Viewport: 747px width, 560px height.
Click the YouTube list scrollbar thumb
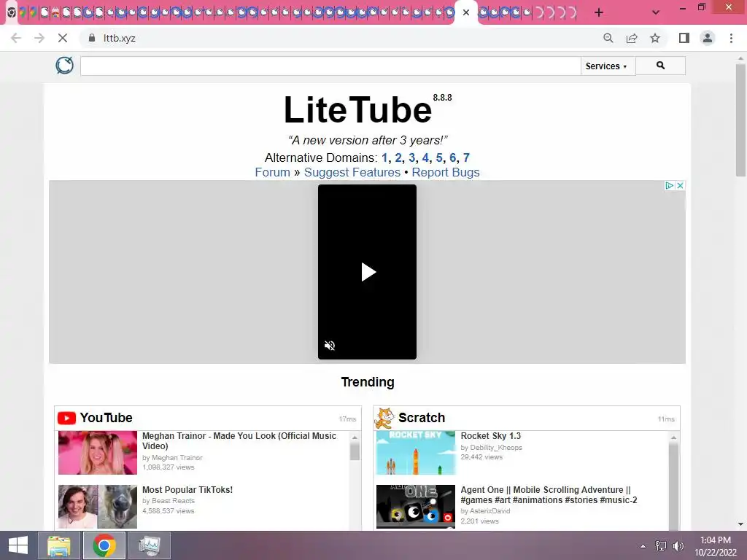(x=355, y=451)
